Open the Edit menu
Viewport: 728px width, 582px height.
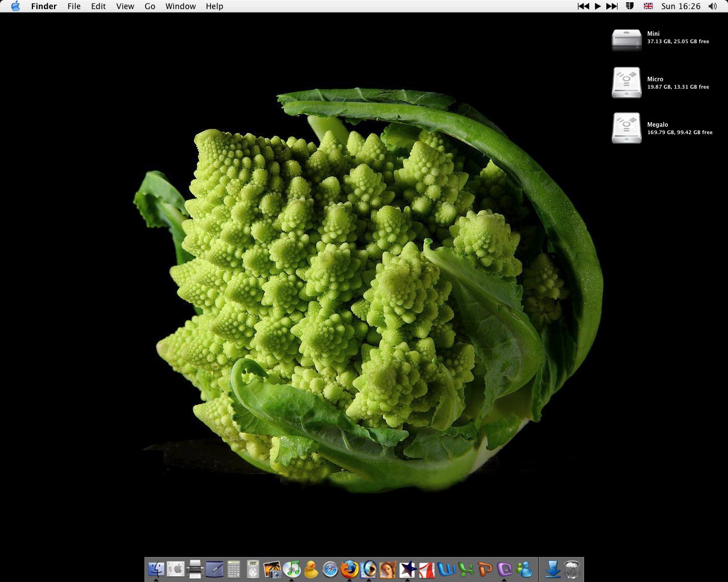pos(98,6)
